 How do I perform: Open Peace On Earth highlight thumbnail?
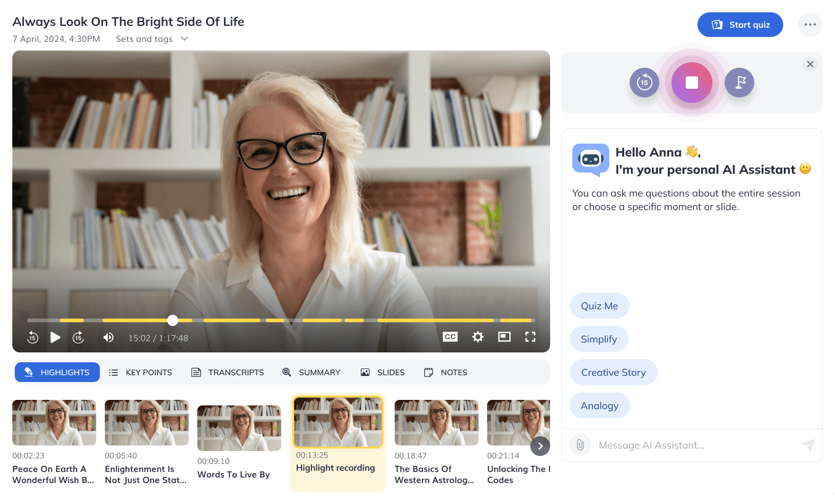pyautogui.click(x=54, y=423)
